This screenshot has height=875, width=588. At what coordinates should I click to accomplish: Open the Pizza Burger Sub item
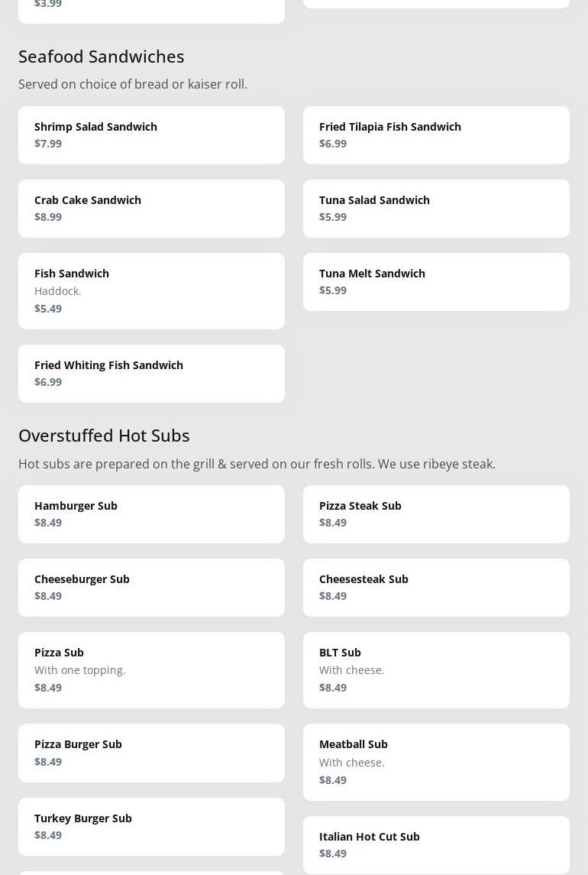(x=151, y=752)
